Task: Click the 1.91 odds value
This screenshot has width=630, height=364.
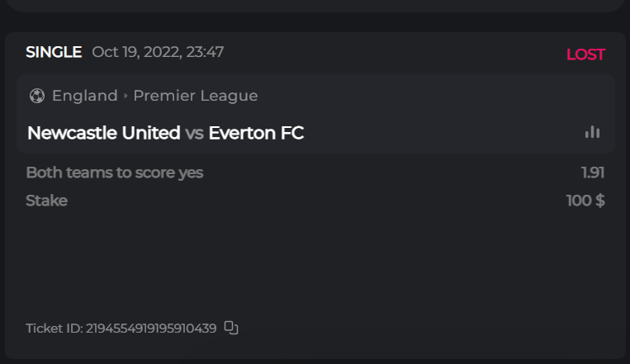Action: [592, 173]
